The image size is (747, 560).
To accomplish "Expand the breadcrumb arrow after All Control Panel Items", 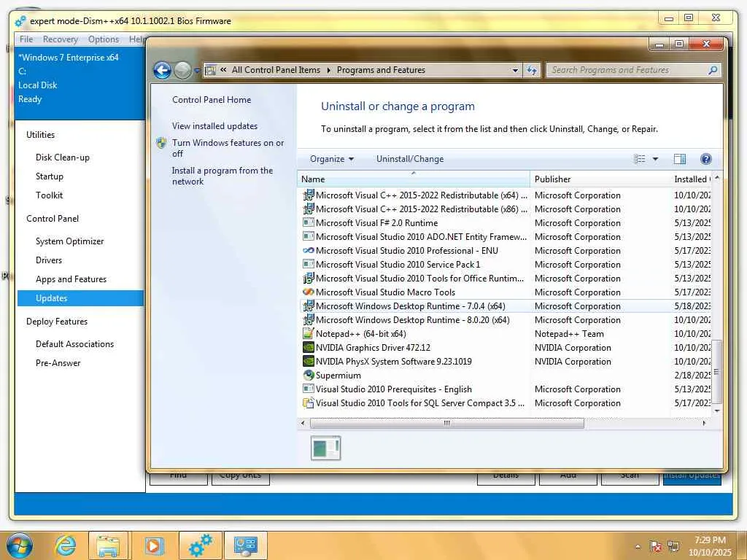I will [328, 71].
